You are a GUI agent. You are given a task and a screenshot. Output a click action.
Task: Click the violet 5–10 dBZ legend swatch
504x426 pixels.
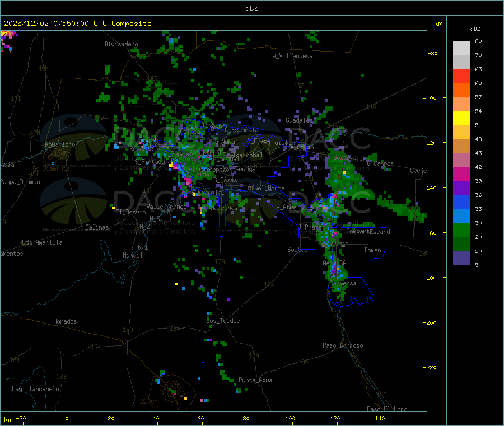pyautogui.click(x=461, y=258)
